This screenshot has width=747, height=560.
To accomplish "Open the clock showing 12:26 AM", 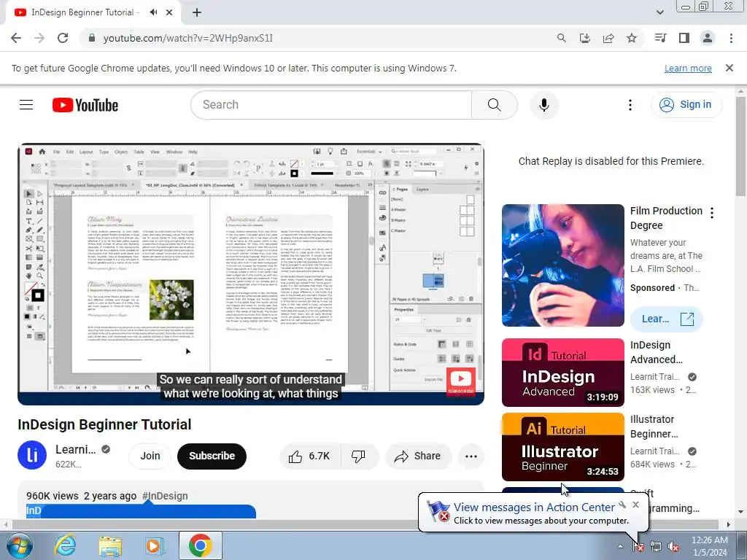I will [x=709, y=546].
